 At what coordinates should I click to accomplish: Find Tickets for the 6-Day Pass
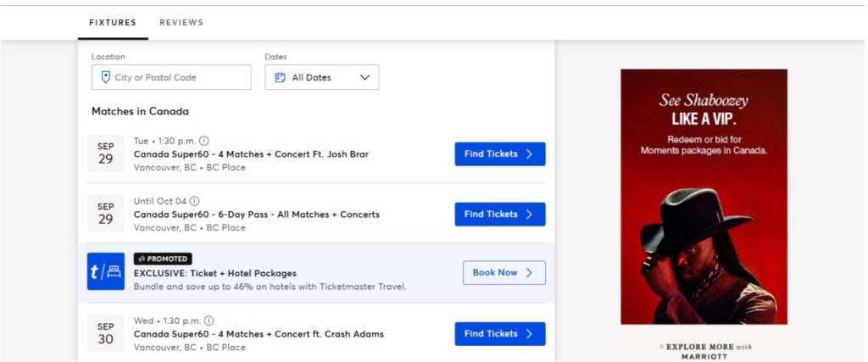coord(500,214)
